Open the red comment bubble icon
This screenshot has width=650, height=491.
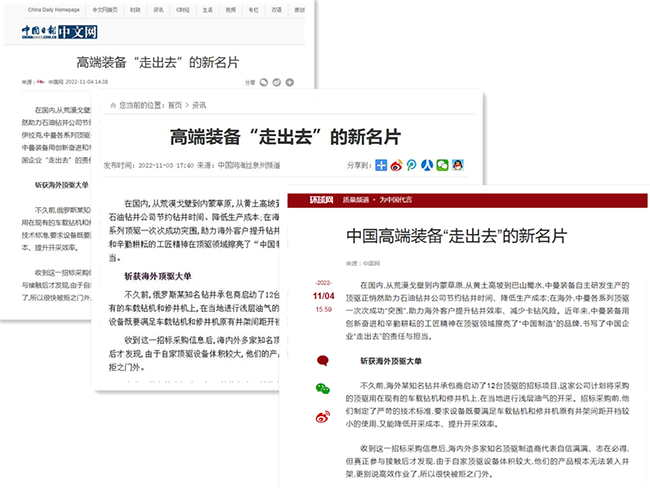322,360
